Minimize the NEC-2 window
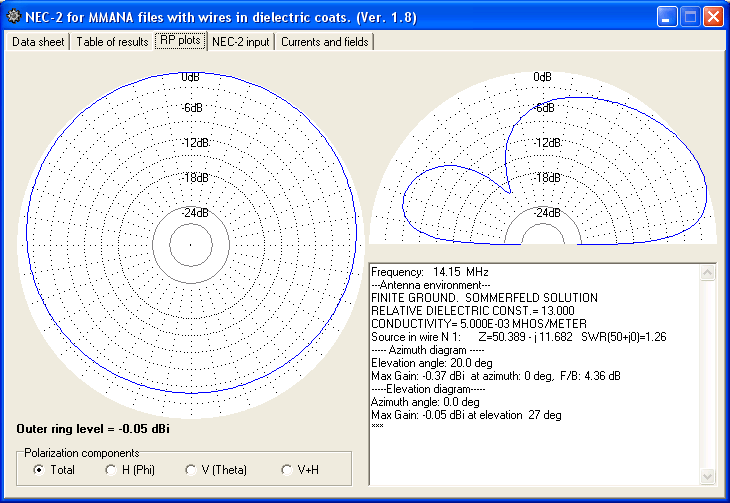This screenshot has height=503, width=730. coord(667,17)
